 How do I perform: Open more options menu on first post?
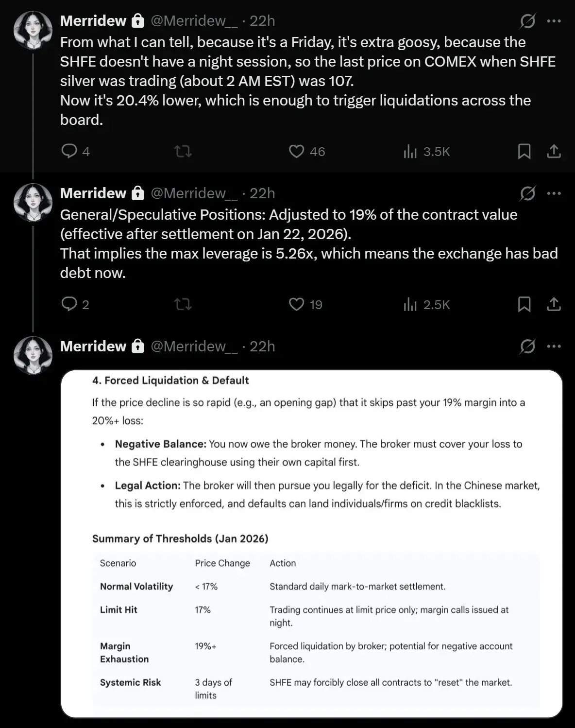click(554, 21)
